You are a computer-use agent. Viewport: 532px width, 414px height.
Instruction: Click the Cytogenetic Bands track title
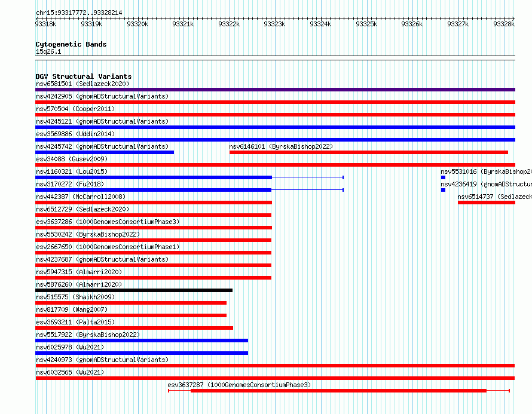coord(71,44)
